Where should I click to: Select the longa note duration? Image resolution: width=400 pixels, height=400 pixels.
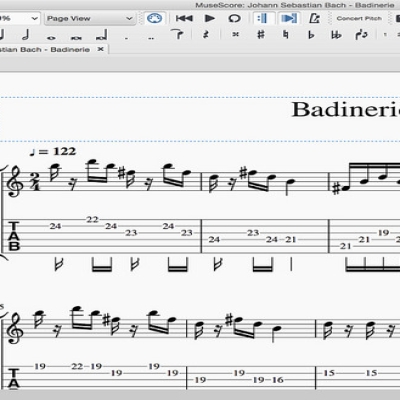pyautogui.click(x=102, y=35)
